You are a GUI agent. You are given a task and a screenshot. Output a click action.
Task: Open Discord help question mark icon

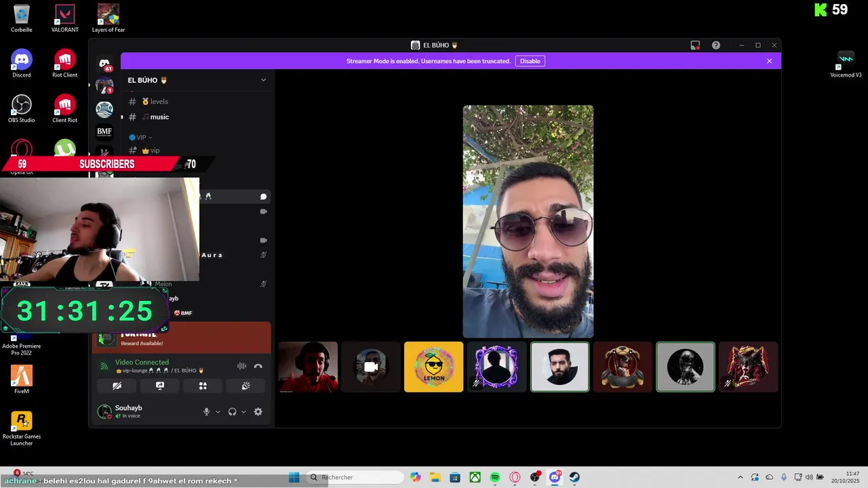coord(716,45)
